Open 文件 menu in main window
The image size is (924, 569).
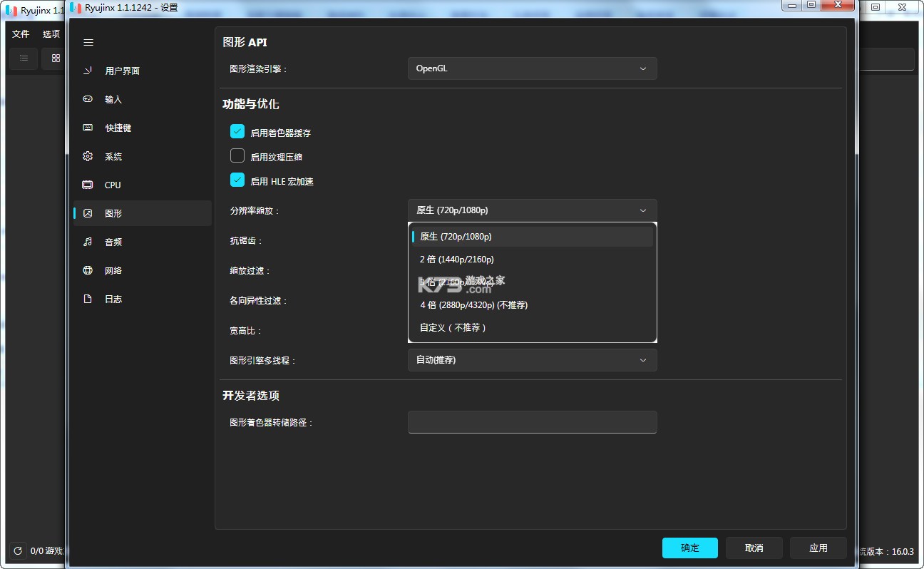point(21,34)
